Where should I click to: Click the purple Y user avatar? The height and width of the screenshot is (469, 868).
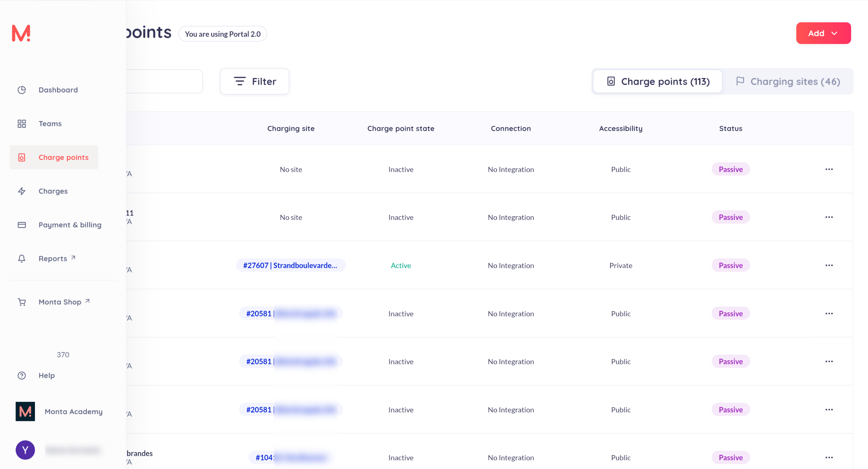pyautogui.click(x=25, y=450)
